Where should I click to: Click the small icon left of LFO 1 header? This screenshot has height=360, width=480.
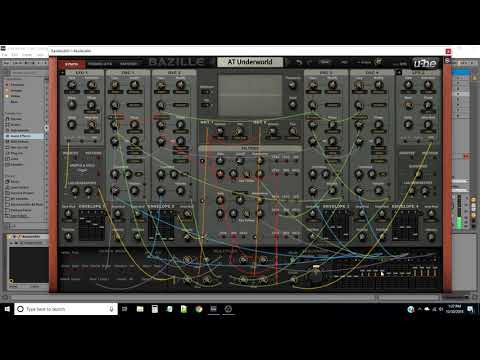tap(62, 72)
